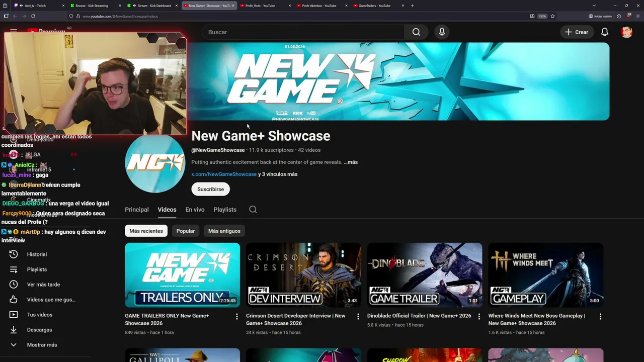Open options menu for Dinoblade video

[479, 317]
